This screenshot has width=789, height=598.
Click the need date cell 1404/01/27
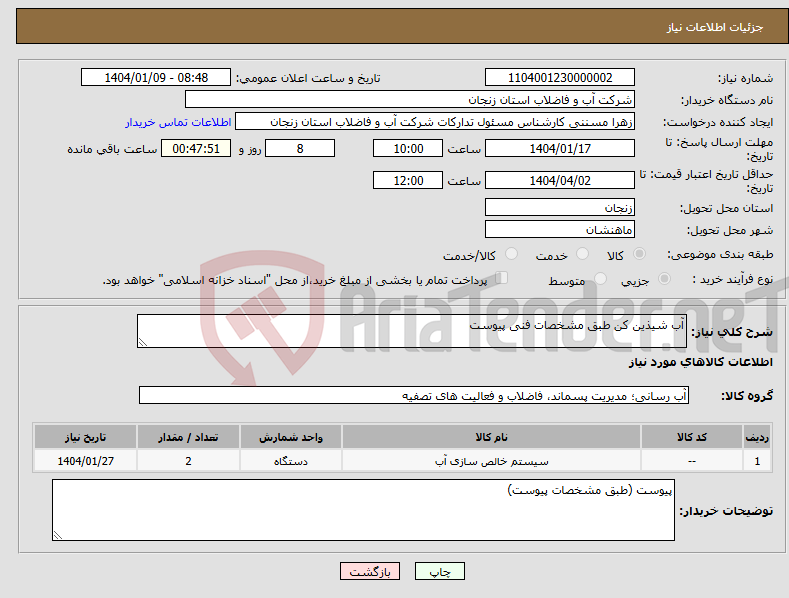tap(86, 461)
